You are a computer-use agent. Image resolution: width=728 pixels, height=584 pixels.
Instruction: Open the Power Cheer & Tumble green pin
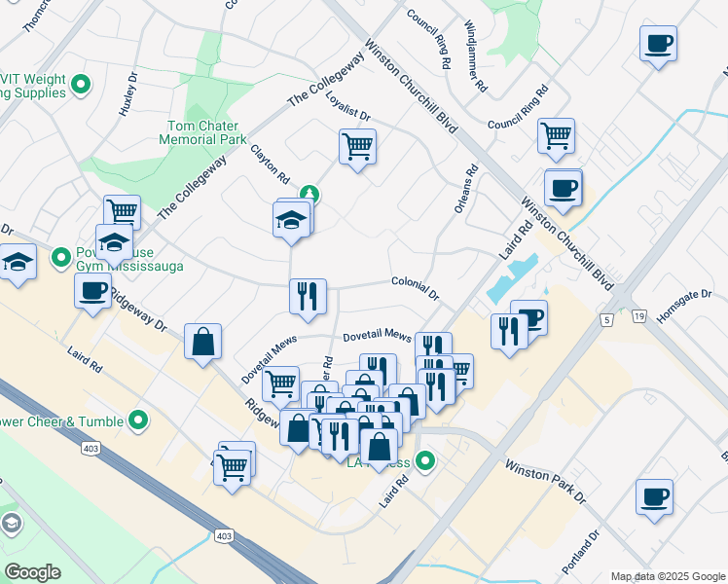139,420
